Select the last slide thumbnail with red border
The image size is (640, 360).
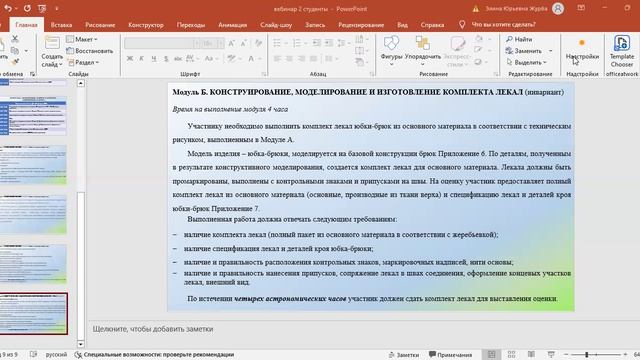[x=33, y=313]
